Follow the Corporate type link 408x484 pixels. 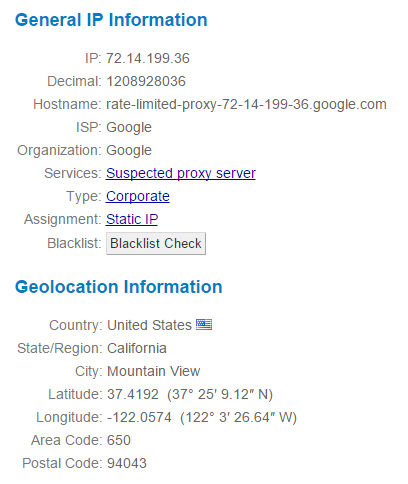pos(138,196)
